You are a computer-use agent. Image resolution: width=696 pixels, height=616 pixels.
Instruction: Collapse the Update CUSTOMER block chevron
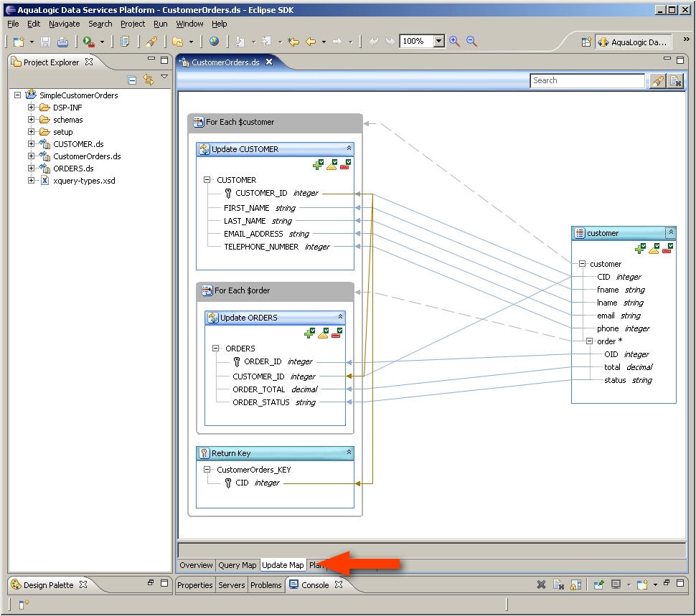pyautogui.click(x=349, y=148)
